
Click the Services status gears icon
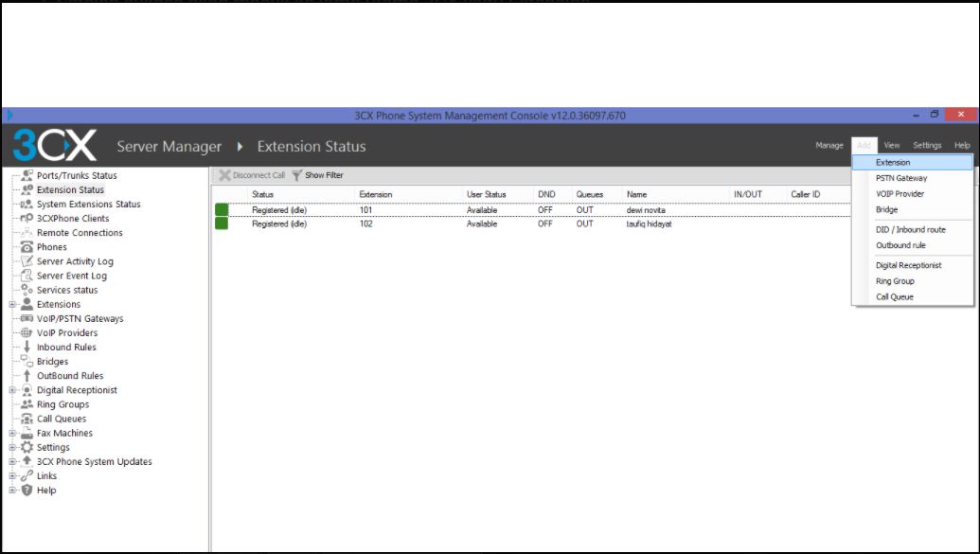click(27, 290)
